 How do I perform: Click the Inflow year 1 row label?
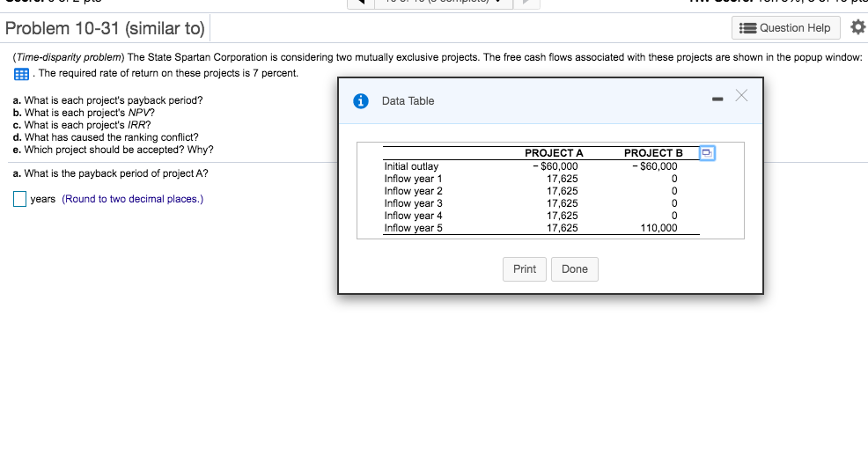tap(414, 179)
